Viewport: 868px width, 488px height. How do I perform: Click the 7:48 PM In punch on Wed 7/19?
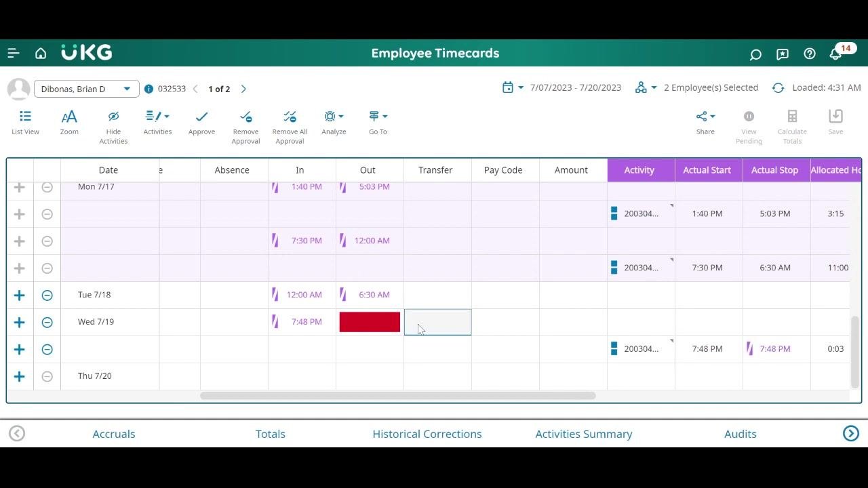click(307, 322)
